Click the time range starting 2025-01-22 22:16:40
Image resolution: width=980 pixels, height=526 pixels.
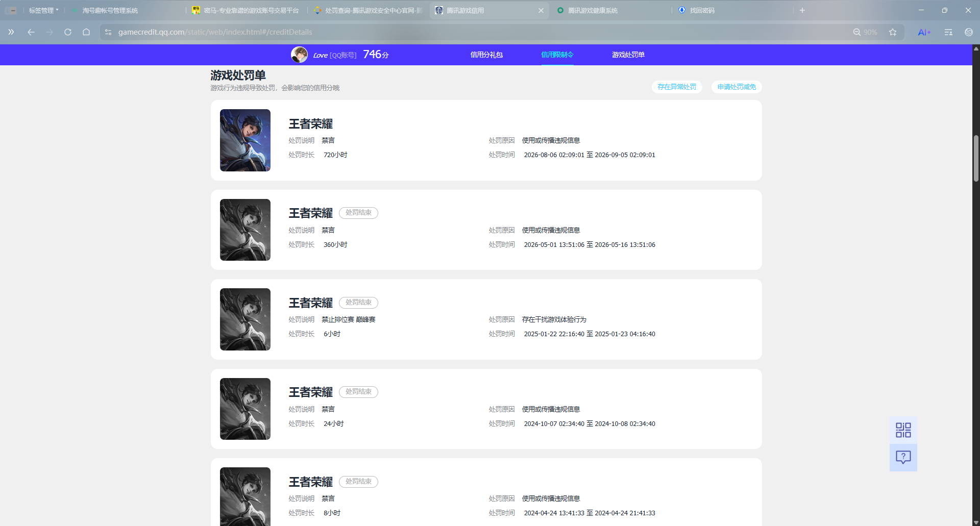pos(590,334)
